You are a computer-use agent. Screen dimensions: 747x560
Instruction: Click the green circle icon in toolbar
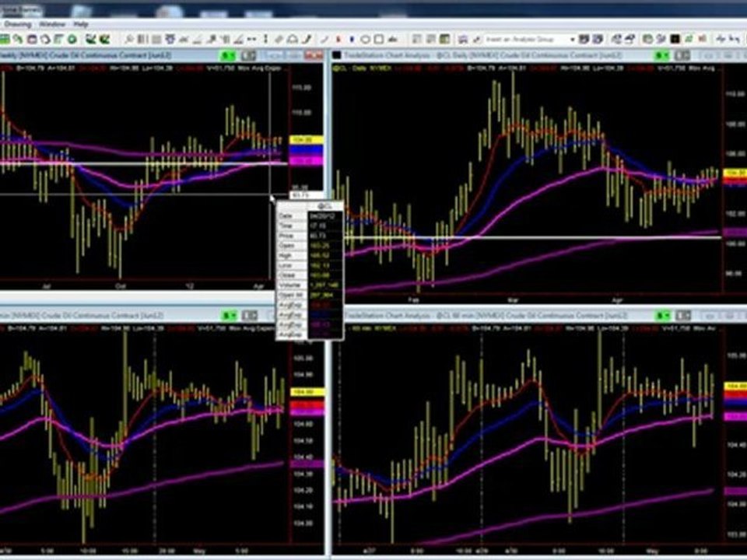72,39
